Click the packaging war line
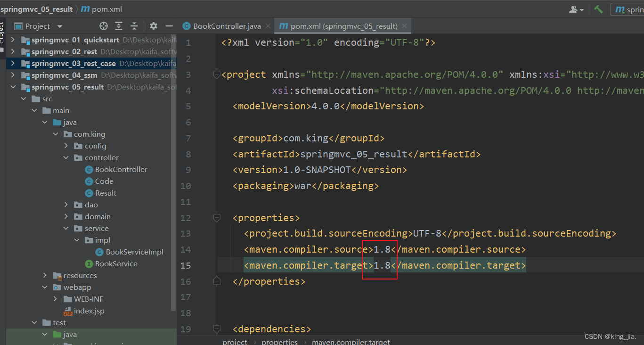 tap(306, 186)
